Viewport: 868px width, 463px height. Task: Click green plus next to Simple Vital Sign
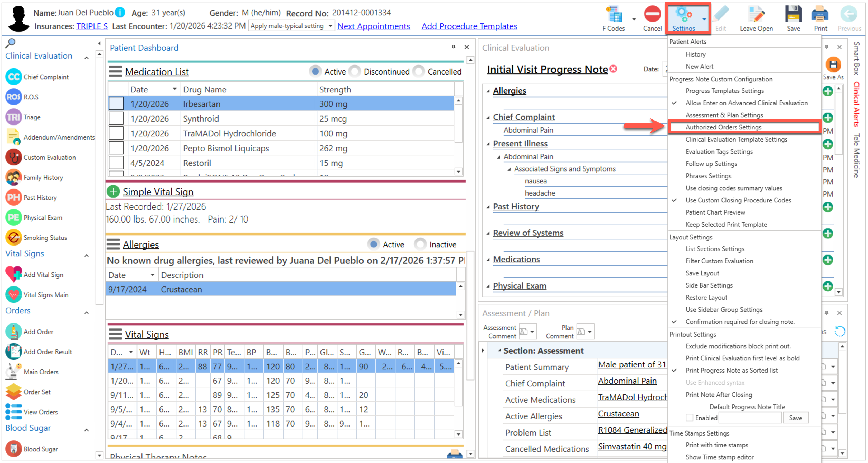point(113,192)
